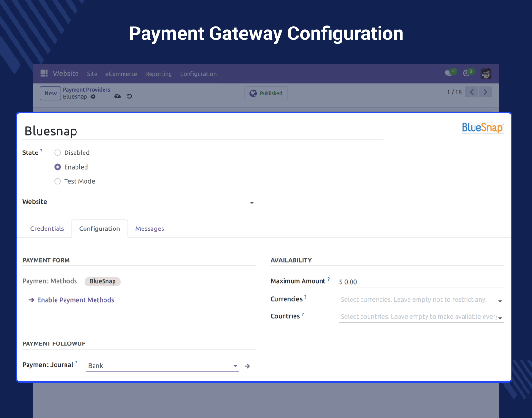Open the apps grid menu icon
Image resolution: width=532 pixels, height=418 pixels.
[44, 73]
